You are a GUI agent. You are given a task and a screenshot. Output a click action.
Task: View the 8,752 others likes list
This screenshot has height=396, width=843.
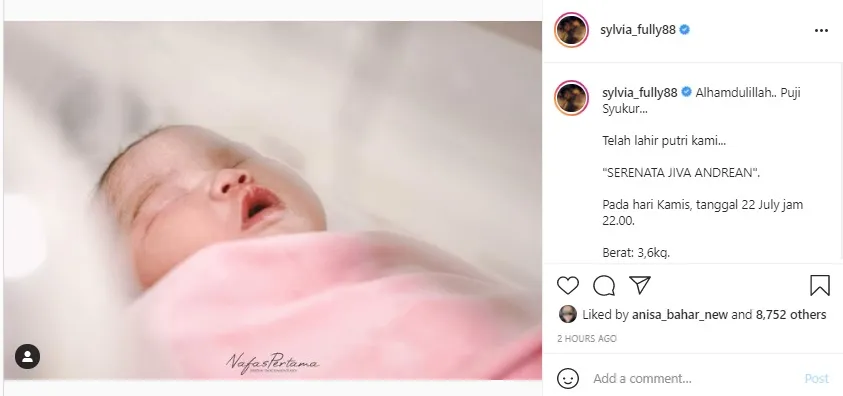coord(791,314)
